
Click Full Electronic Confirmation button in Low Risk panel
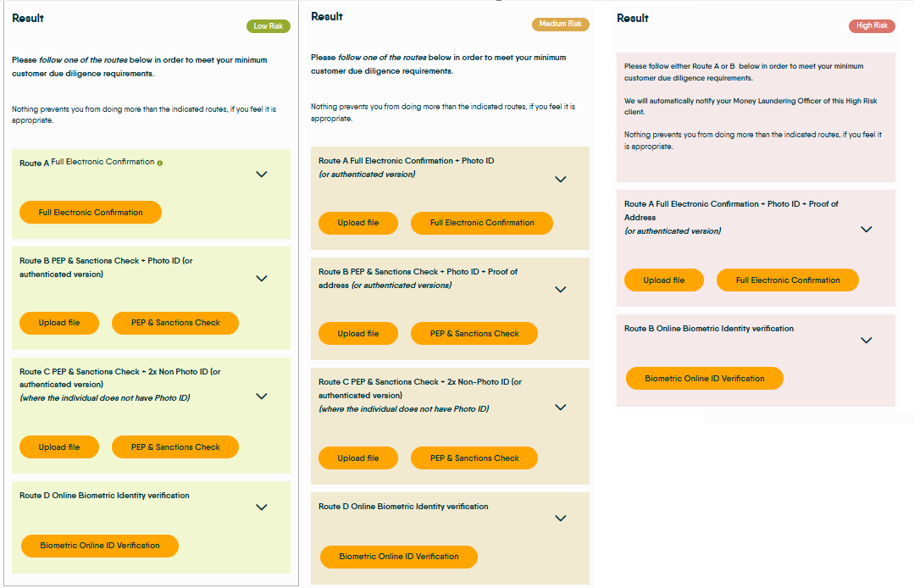pos(91,212)
